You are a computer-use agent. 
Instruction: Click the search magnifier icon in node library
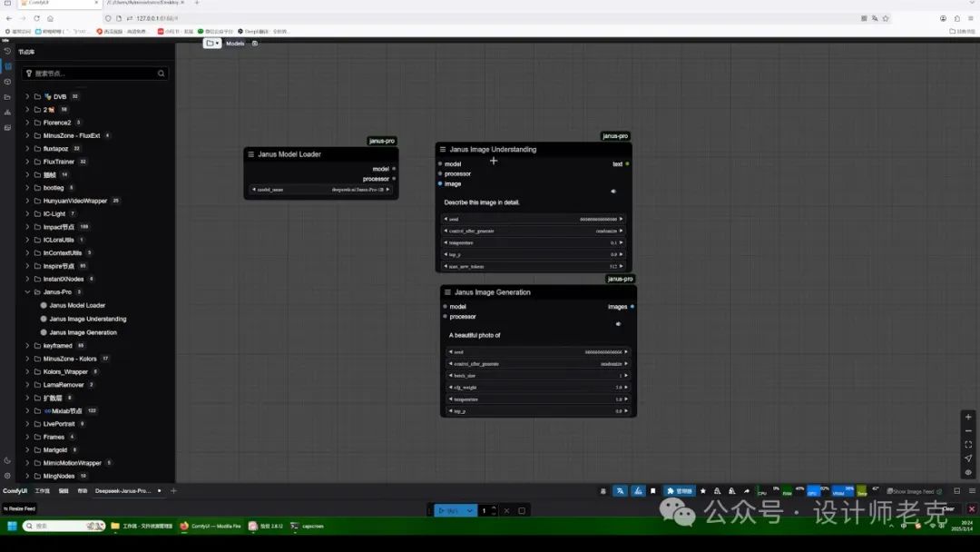click(x=162, y=74)
